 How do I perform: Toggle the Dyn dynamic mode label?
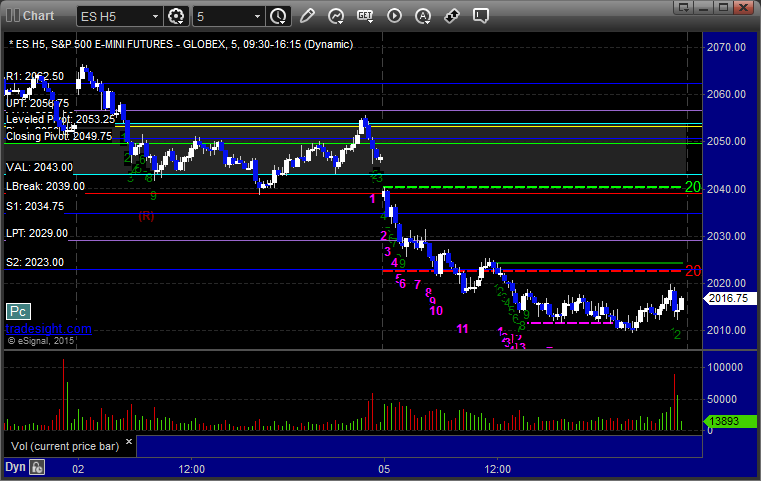coord(15,467)
